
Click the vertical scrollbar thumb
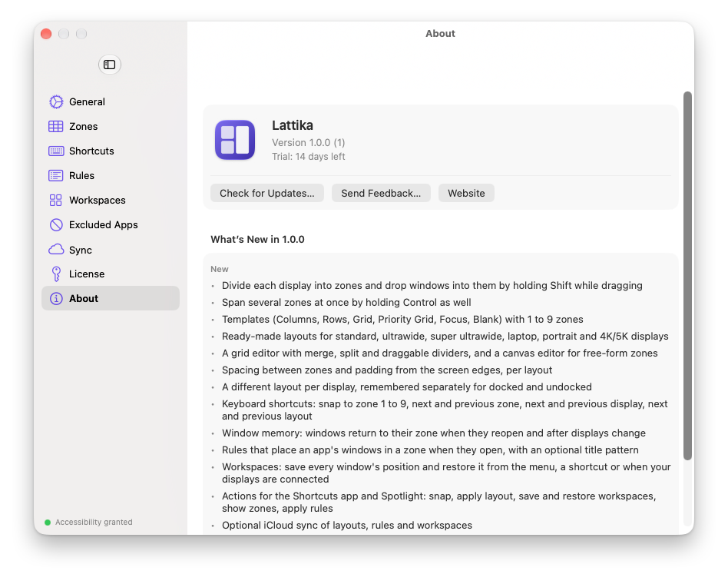point(687,276)
